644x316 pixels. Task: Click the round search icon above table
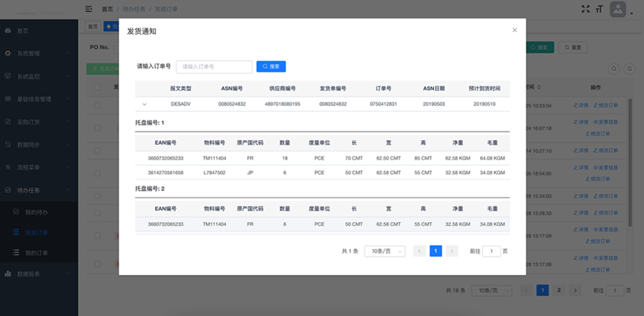(x=615, y=69)
